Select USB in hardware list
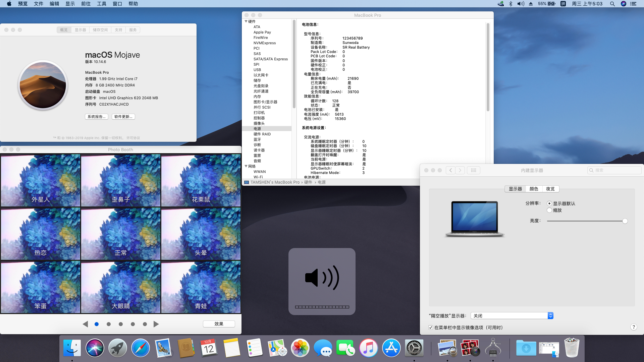Image resolution: width=644 pixels, height=362 pixels. [257, 70]
